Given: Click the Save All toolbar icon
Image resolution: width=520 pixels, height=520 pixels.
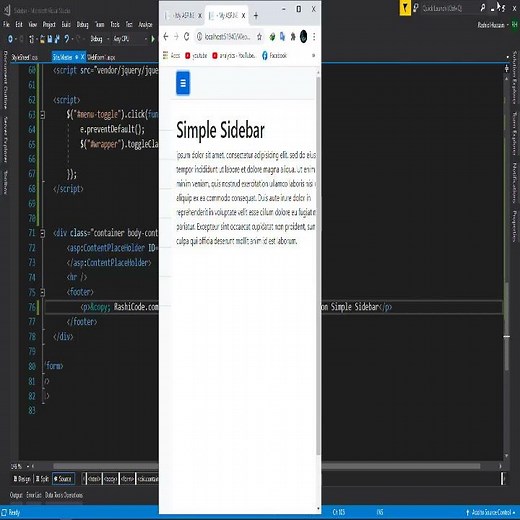Looking at the screenshot, I should pyautogui.click(x=57, y=39).
